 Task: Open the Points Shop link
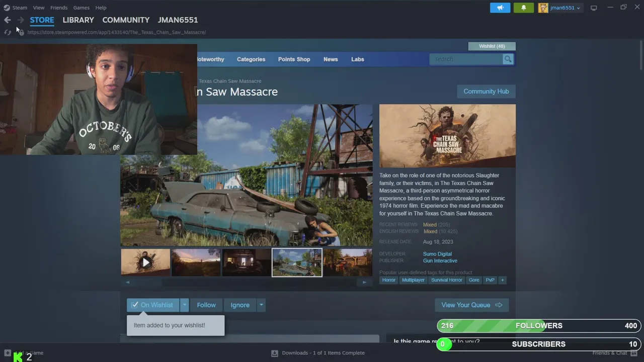click(x=294, y=59)
